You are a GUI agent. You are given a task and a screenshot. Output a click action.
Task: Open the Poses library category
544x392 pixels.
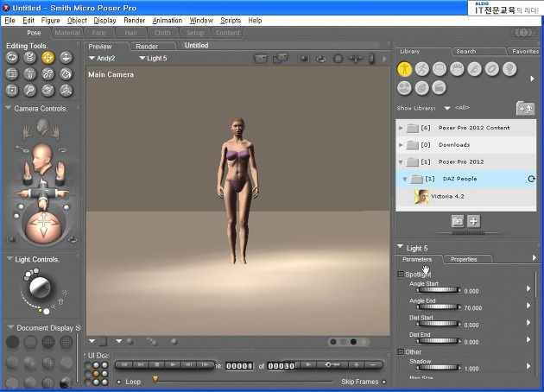(x=422, y=69)
